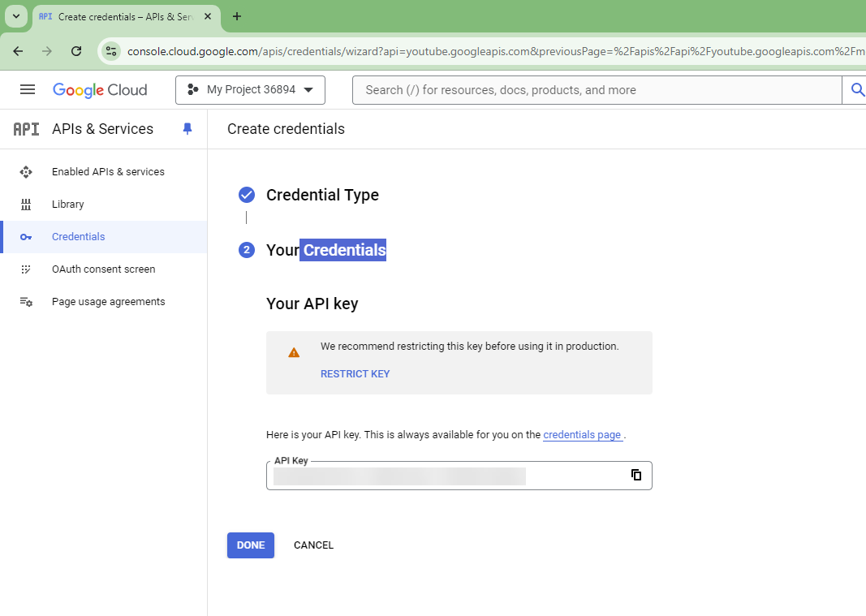This screenshot has width=866, height=616.
Task: Pin the APIs & Services section
Action: point(187,129)
